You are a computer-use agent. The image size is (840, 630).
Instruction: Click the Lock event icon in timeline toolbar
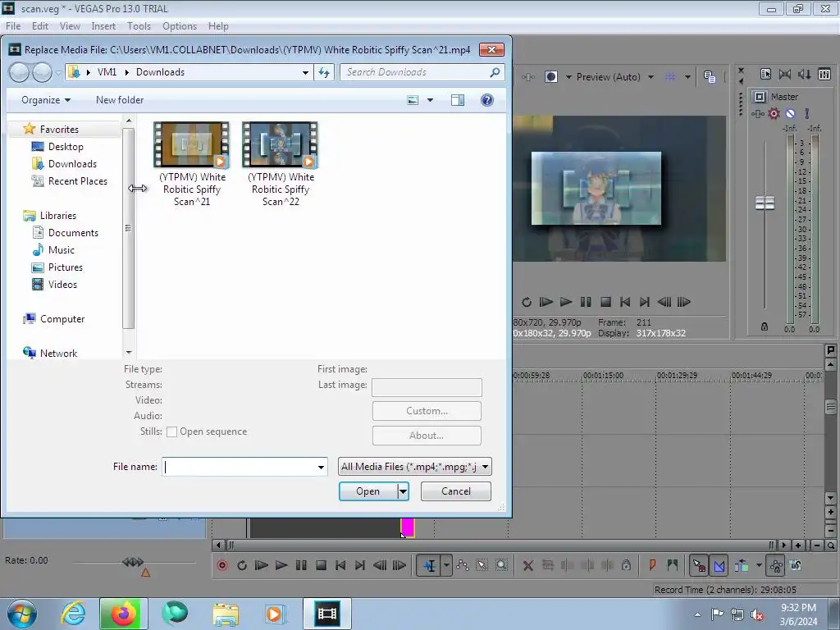[x=626, y=565]
